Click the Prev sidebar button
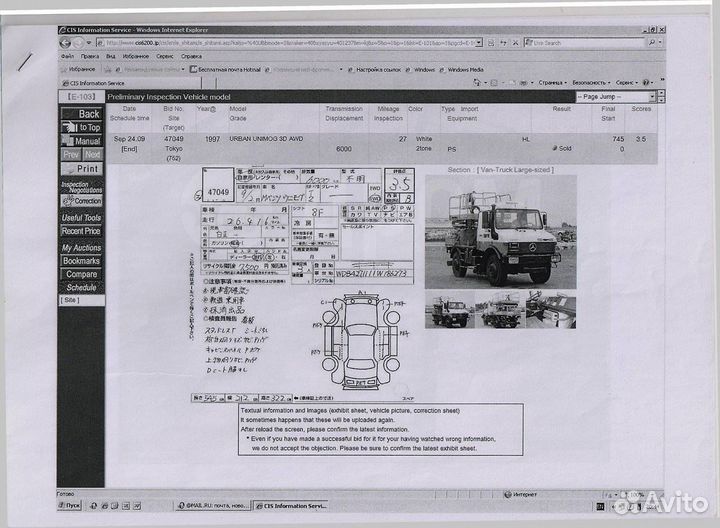This screenshot has height=528, width=720. coord(71,154)
